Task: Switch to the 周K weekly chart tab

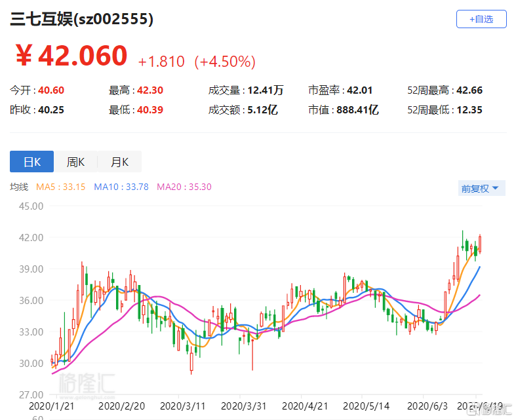Action: tap(75, 161)
